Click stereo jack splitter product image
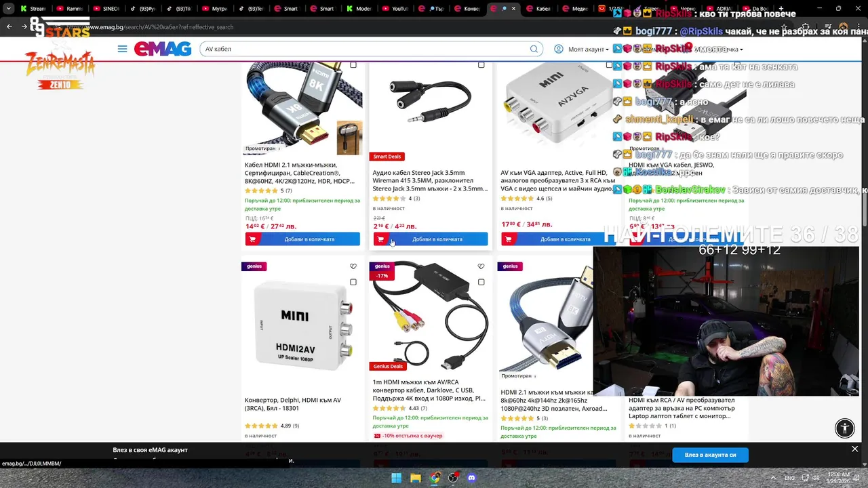 [x=431, y=102]
